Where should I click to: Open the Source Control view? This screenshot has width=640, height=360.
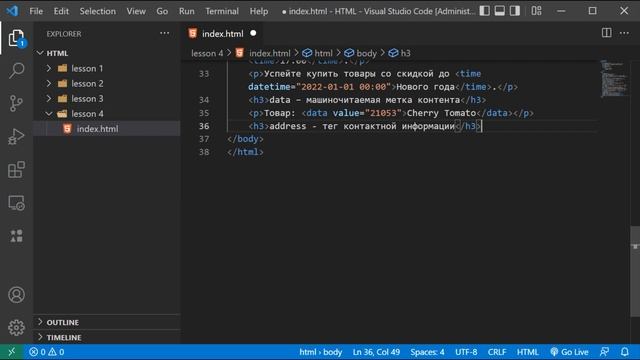click(x=16, y=104)
